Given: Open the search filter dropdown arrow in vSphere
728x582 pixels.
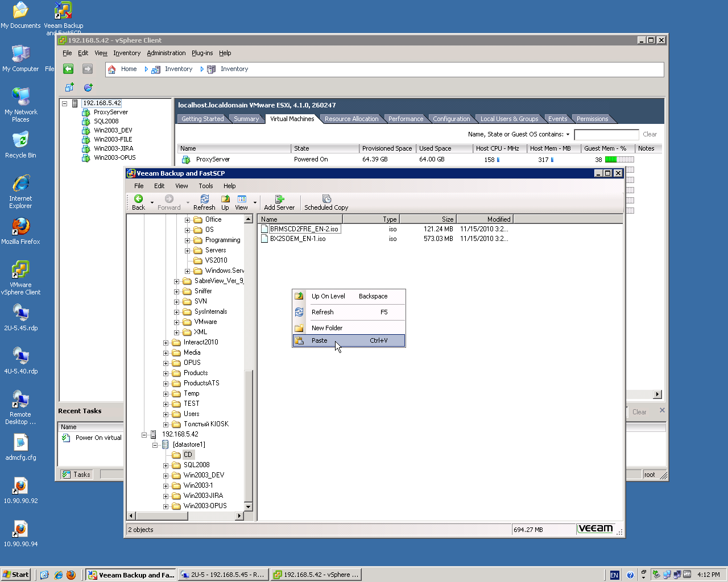Looking at the screenshot, I should tap(568, 135).
